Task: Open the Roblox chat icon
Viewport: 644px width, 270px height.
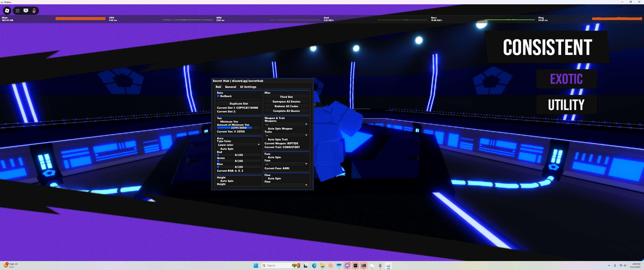Action: [26, 10]
